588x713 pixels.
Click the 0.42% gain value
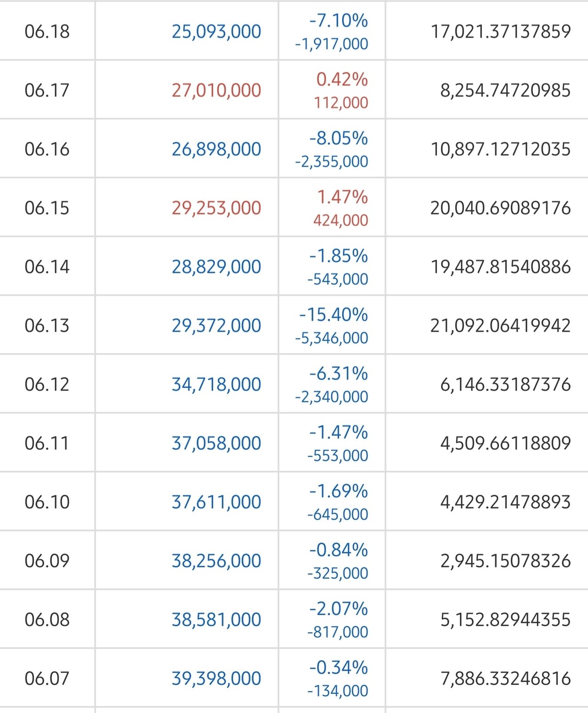coord(342,79)
